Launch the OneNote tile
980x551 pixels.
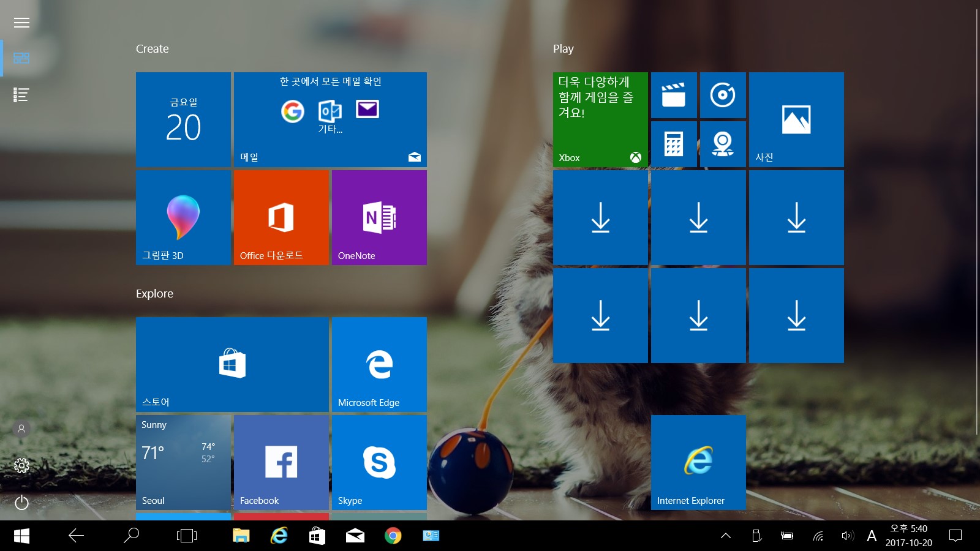(x=379, y=217)
